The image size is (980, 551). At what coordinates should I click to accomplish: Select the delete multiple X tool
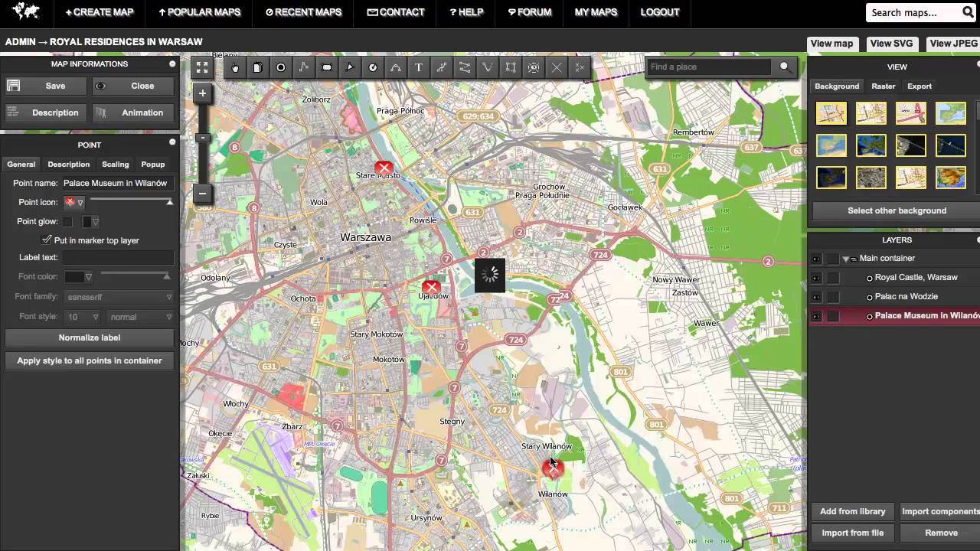click(580, 67)
